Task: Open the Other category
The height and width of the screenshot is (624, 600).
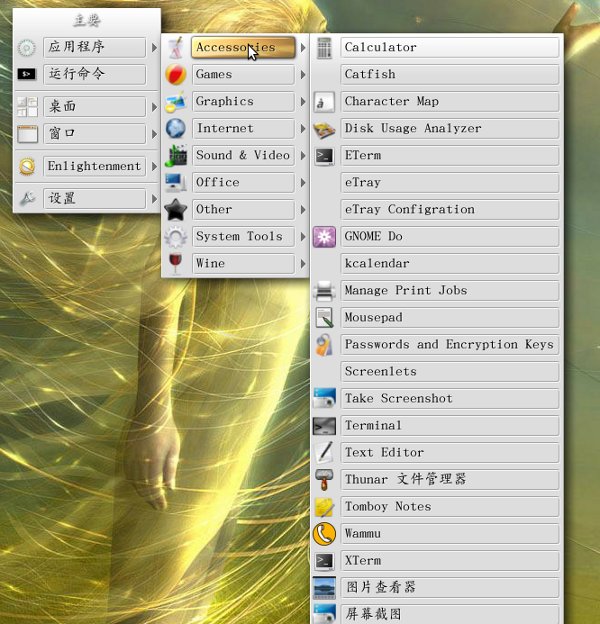Action: tap(243, 210)
